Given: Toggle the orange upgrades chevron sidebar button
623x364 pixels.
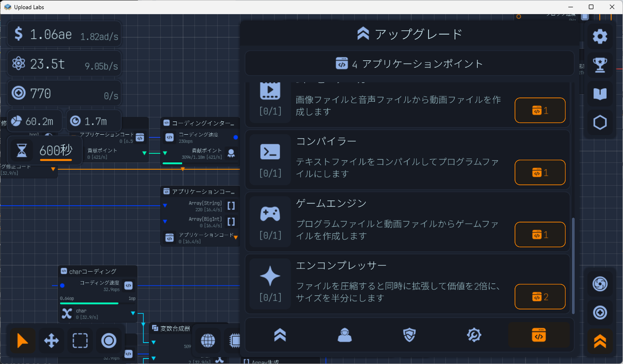Looking at the screenshot, I should [x=600, y=341].
